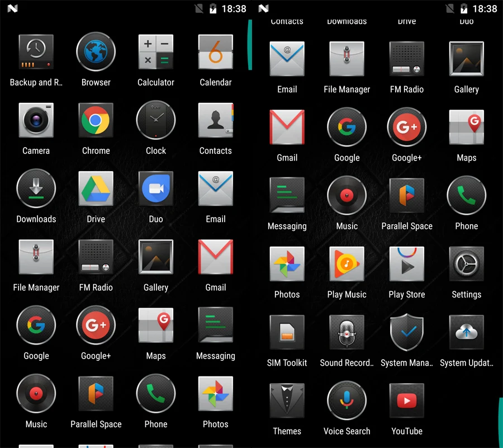Open Email in the right screenshot
503x448 pixels.
coord(287,59)
